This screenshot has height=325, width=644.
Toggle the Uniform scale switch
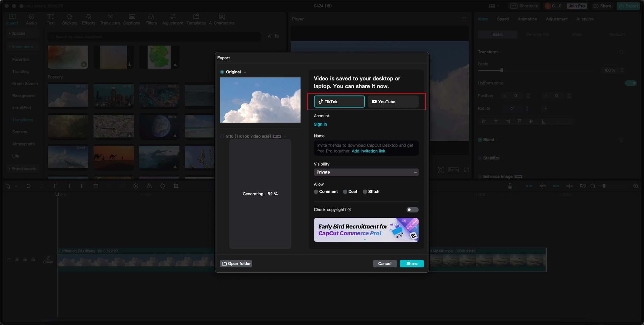coord(631,83)
